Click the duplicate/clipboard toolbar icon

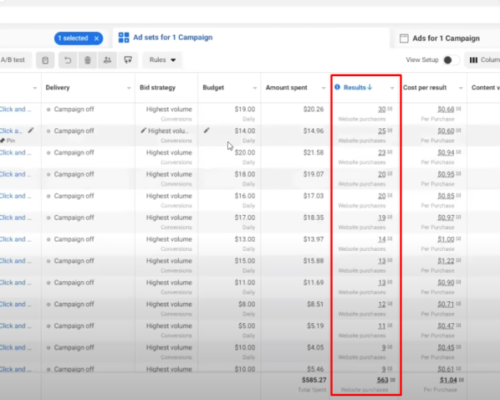45,60
